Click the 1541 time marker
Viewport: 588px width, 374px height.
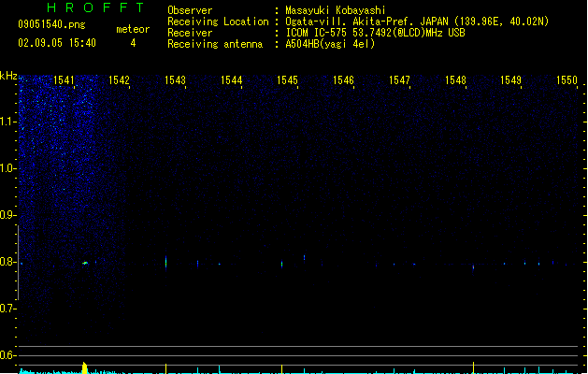pos(64,80)
